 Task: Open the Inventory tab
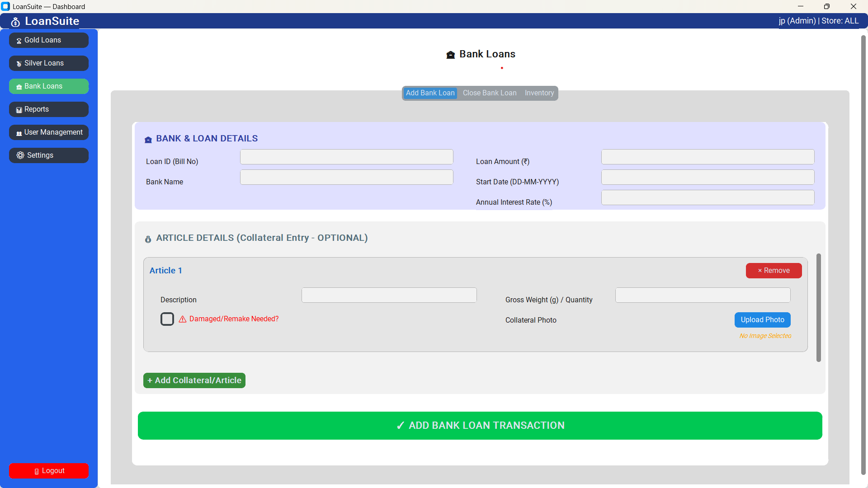[539, 93]
